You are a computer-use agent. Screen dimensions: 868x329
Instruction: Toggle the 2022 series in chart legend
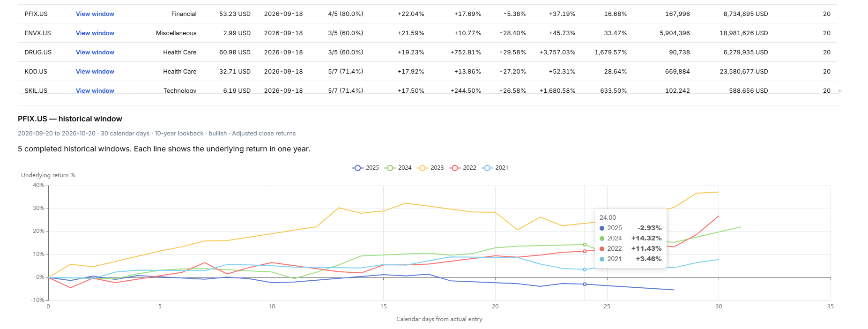pyautogui.click(x=462, y=168)
